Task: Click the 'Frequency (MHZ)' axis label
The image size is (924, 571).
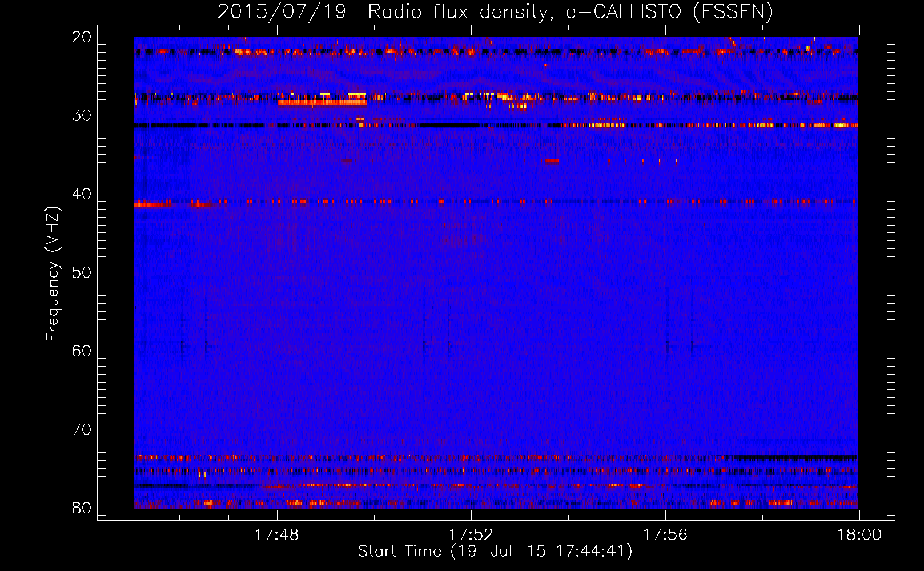Action: [53, 274]
